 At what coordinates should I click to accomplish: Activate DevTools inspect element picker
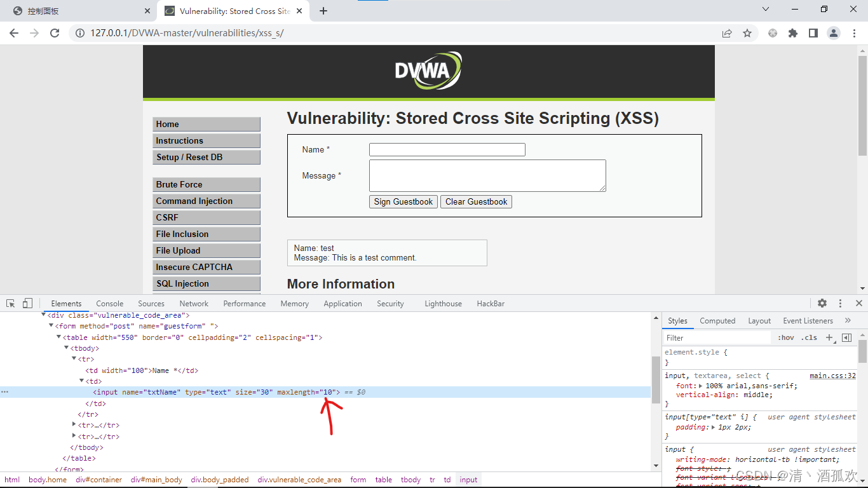coord(11,303)
